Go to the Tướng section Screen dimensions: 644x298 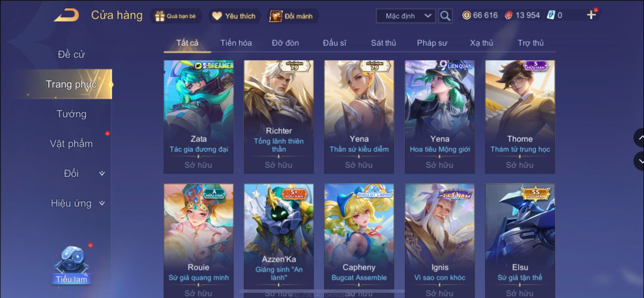click(x=71, y=114)
